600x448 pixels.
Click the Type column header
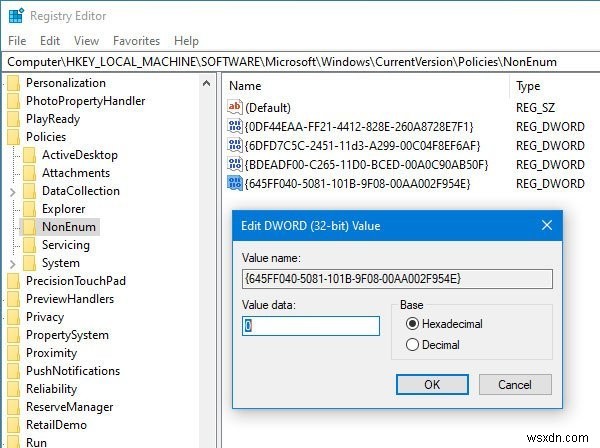528,86
